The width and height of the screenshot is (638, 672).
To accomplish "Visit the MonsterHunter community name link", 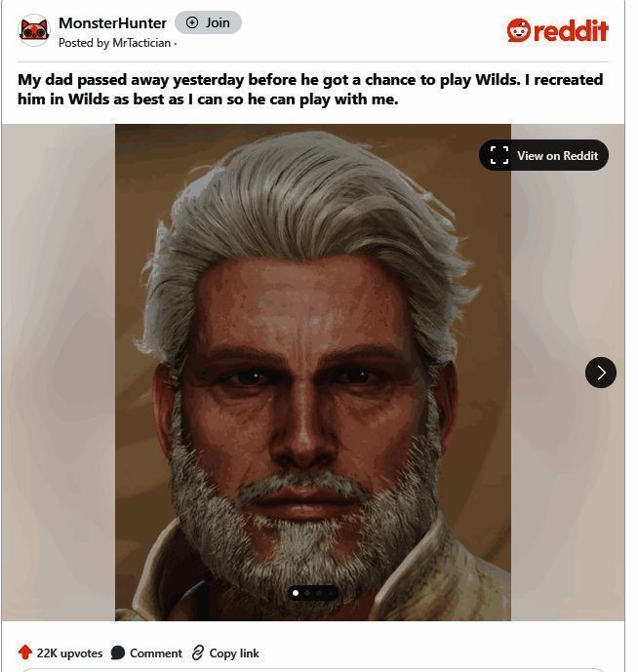I will click(x=112, y=23).
